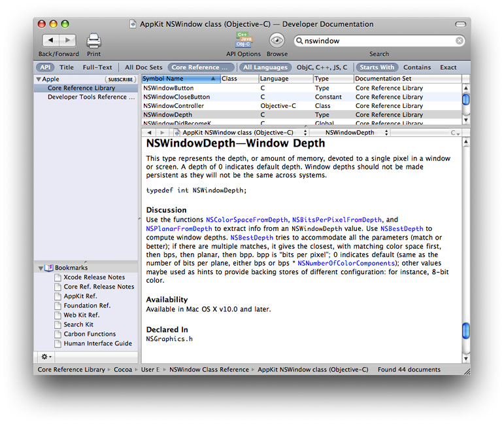Click the document pane scroll down arrow
Screen dimensions: 504x424
(x=465, y=359)
